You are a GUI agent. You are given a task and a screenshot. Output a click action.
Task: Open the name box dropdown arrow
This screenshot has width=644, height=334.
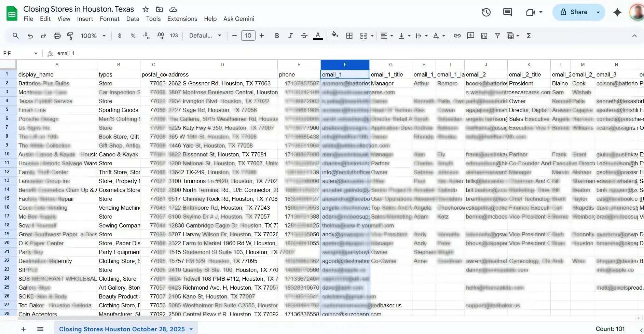point(36,54)
